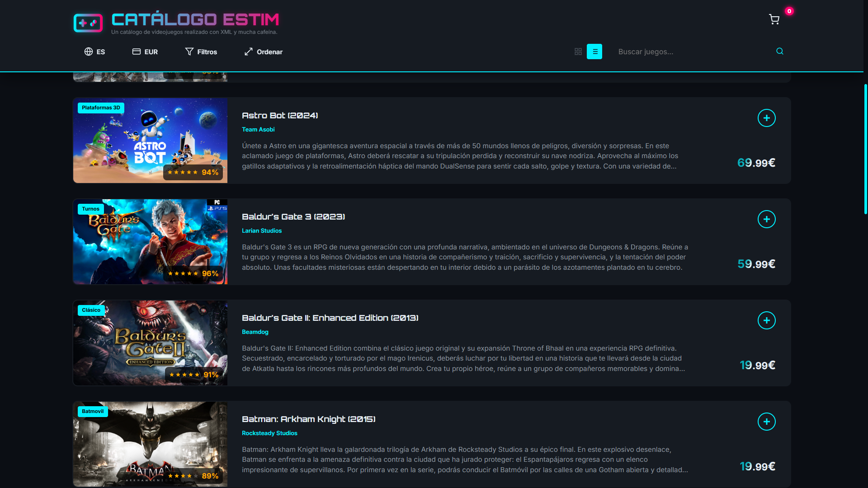The height and width of the screenshot is (488, 868).
Task: Add Astro Bot to cart
Action: coord(767,118)
